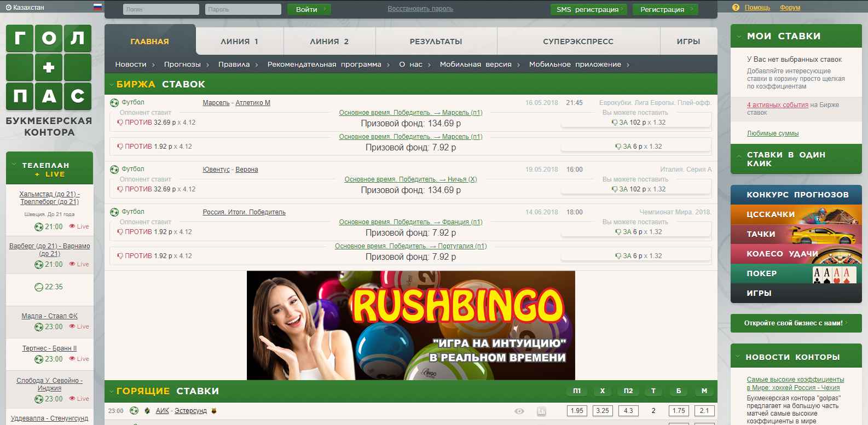
Task: Click the tennis ball icon at 22:35
Action: [39, 287]
